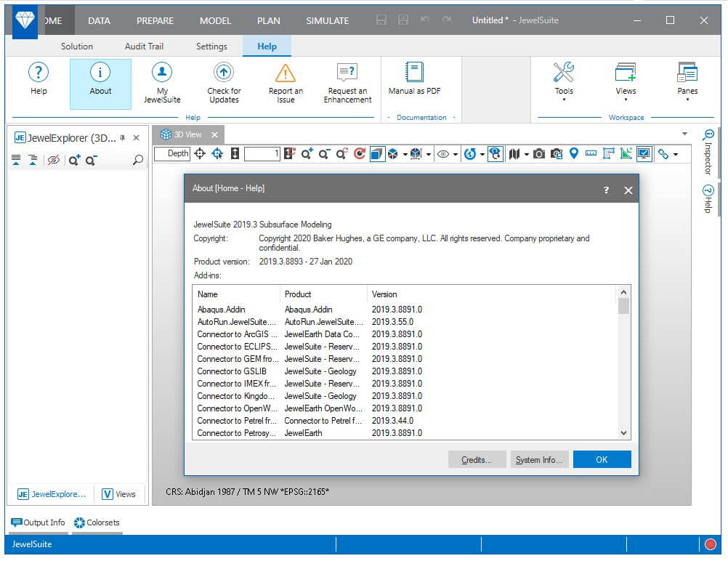Screen dimensions: 728x561
Task: Open the MODEL menu tab
Action: tap(215, 20)
